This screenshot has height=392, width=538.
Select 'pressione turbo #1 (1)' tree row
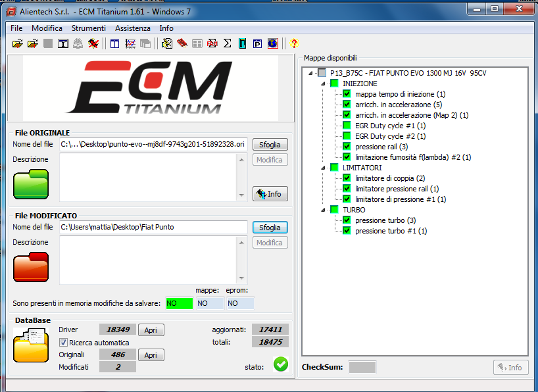pos(391,231)
